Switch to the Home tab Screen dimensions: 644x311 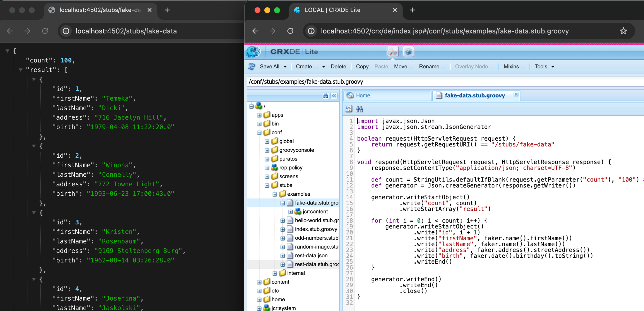[x=363, y=96]
